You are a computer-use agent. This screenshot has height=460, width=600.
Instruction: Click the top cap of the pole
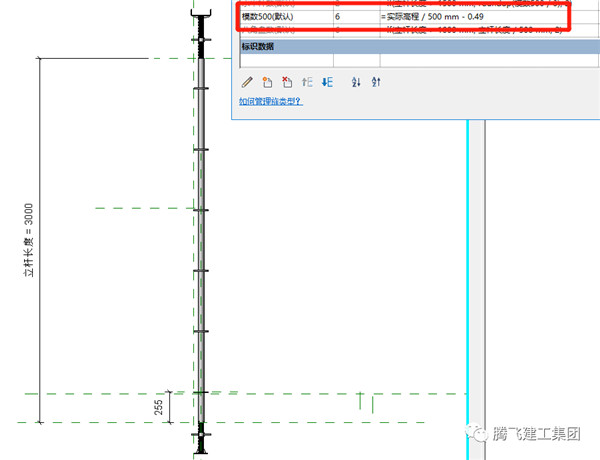click(x=201, y=22)
